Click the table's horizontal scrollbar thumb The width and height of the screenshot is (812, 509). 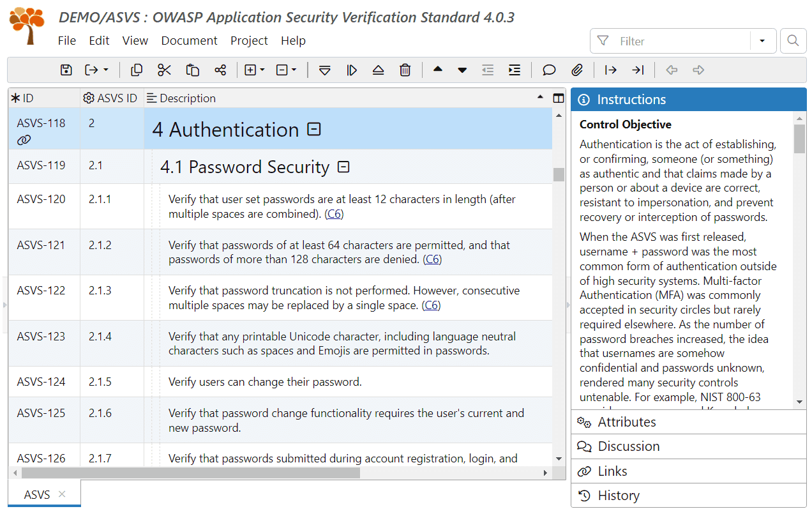(190, 473)
